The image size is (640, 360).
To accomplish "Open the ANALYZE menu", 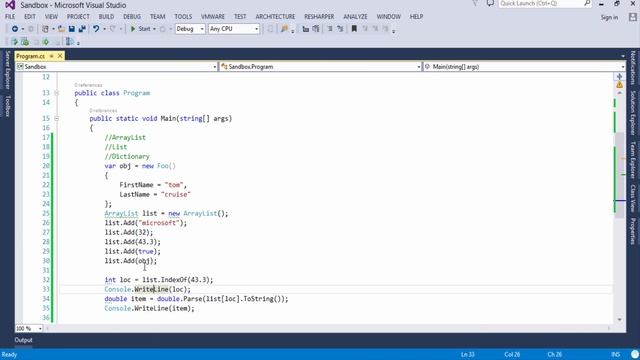I will click(355, 17).
